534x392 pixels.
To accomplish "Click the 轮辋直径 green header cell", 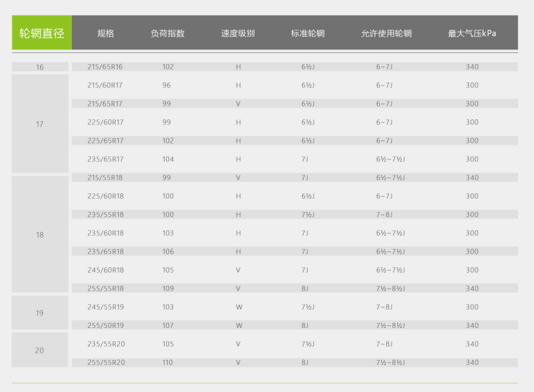I will click(42, 33).
